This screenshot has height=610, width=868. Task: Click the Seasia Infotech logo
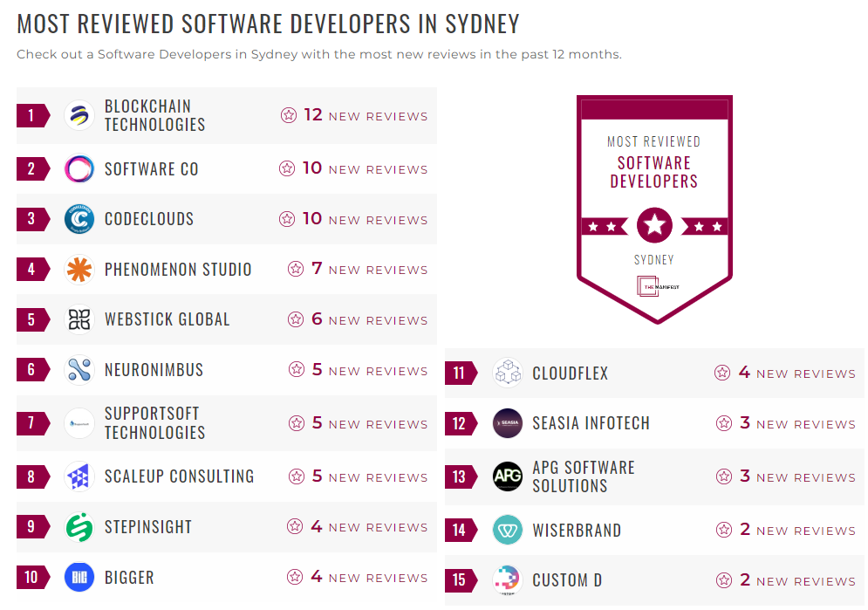[x=507, y=424]
